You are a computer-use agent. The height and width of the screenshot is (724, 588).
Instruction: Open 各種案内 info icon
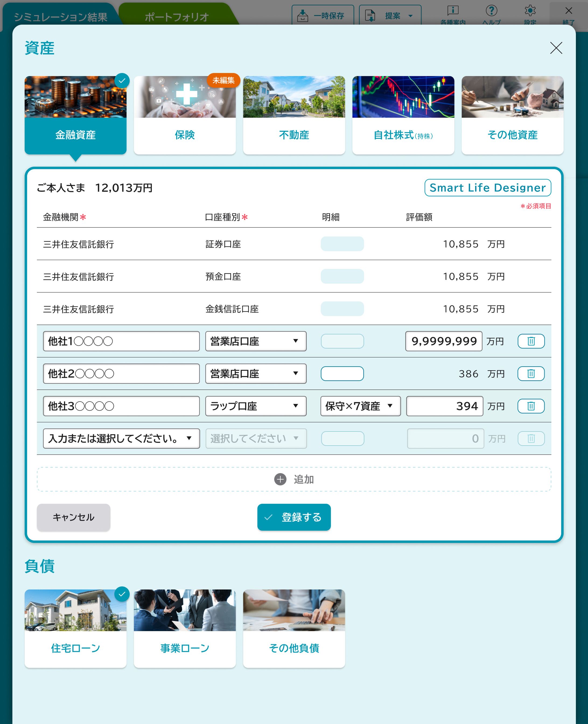[x=453, y=11]
